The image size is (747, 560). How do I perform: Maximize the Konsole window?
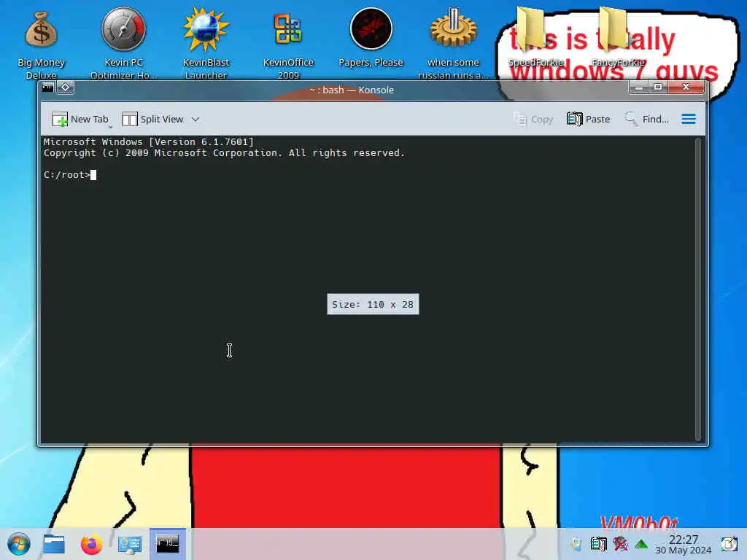pos(658,87)
